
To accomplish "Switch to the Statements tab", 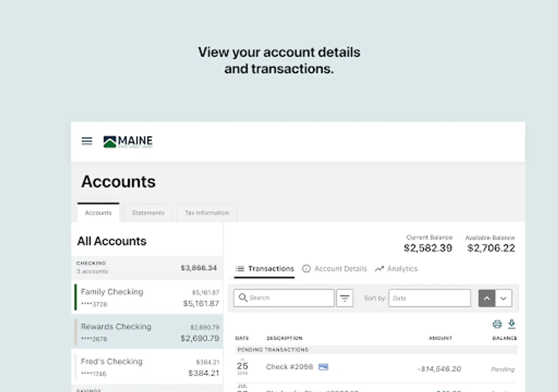I will pos(148,213).
